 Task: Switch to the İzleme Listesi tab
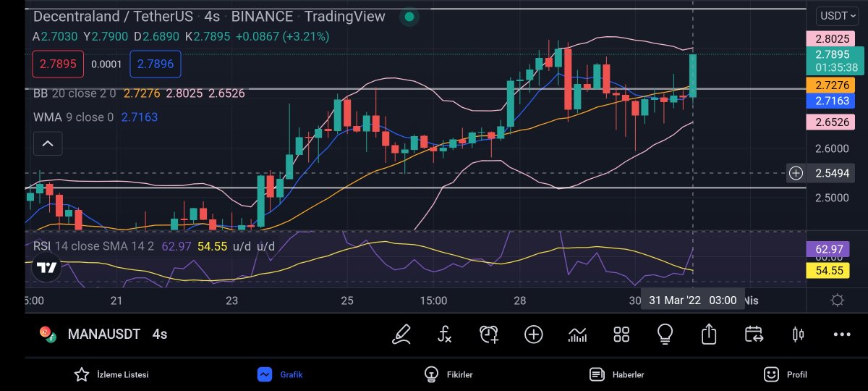(112, 374)
